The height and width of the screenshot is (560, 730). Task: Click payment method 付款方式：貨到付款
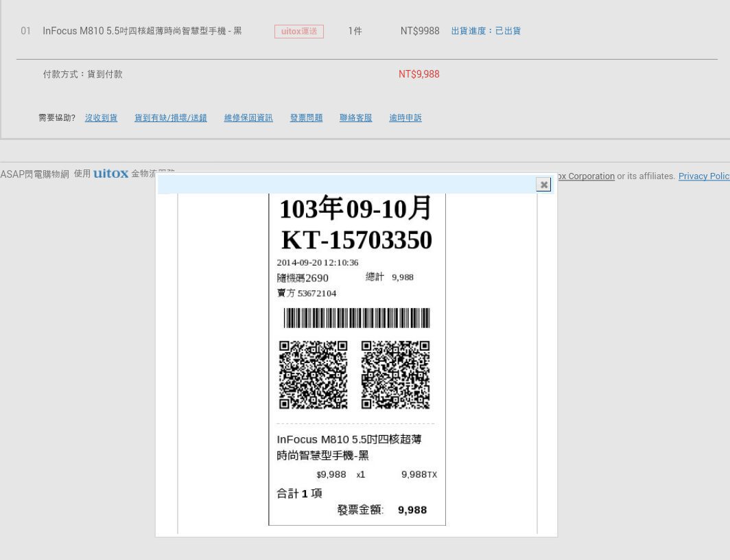point(82,74)
